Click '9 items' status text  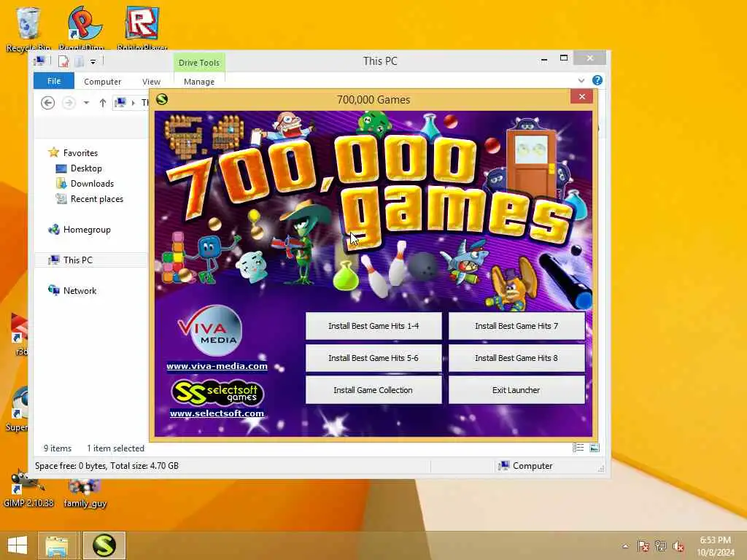pyautogui.click(x=57, y=448)
